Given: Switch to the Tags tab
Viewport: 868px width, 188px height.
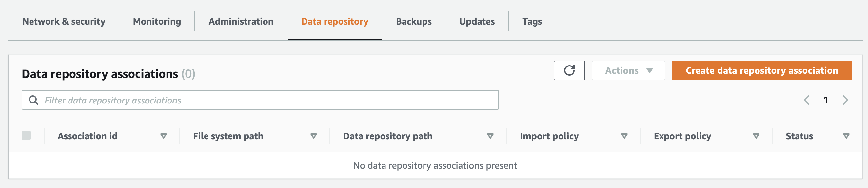Looking at the screenshot, I should coord(532,22).
